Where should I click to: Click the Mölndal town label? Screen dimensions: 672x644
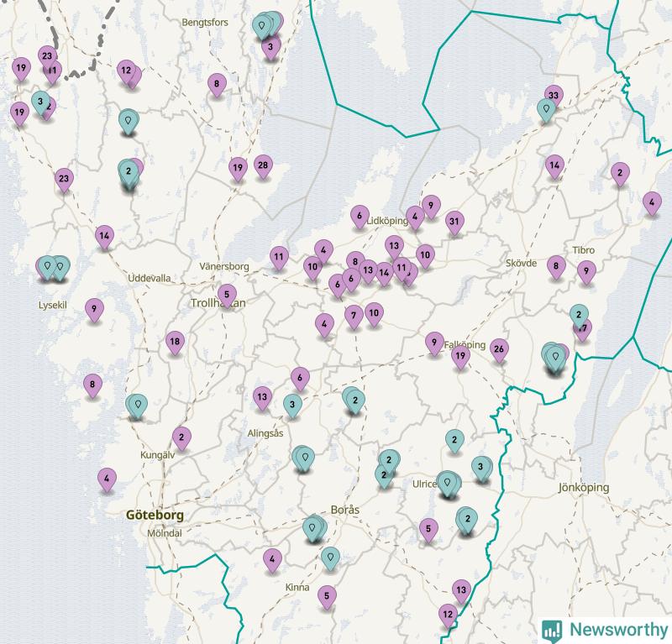click(x=165, y=533)
